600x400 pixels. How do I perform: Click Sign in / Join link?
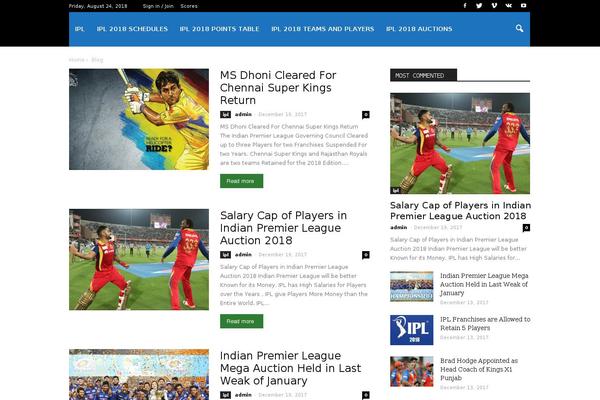point(158,6)
